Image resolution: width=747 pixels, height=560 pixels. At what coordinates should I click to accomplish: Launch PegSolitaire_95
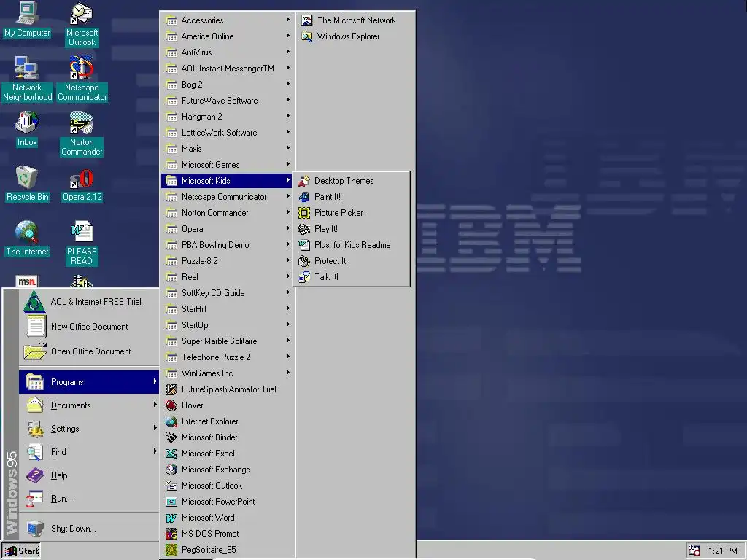(228, 550)
